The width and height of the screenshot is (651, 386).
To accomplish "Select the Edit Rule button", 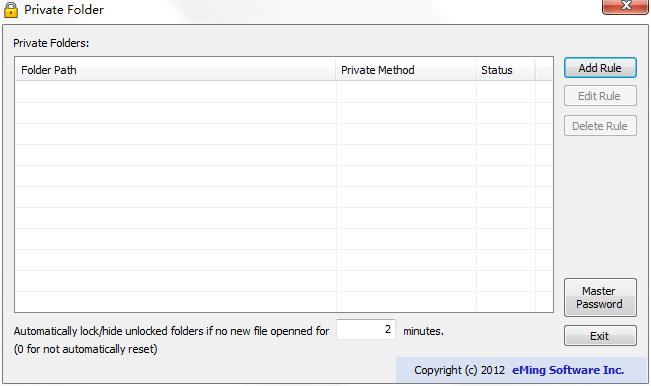I will (600, 96).
